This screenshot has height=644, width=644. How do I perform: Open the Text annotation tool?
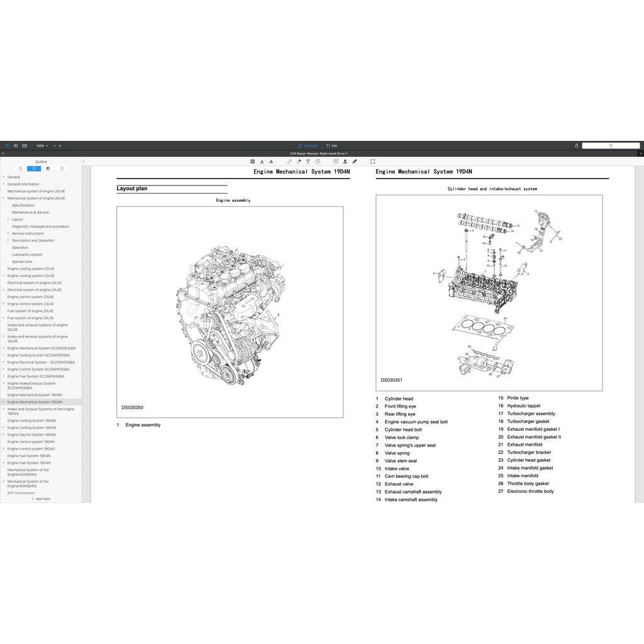tap(308, 162)
